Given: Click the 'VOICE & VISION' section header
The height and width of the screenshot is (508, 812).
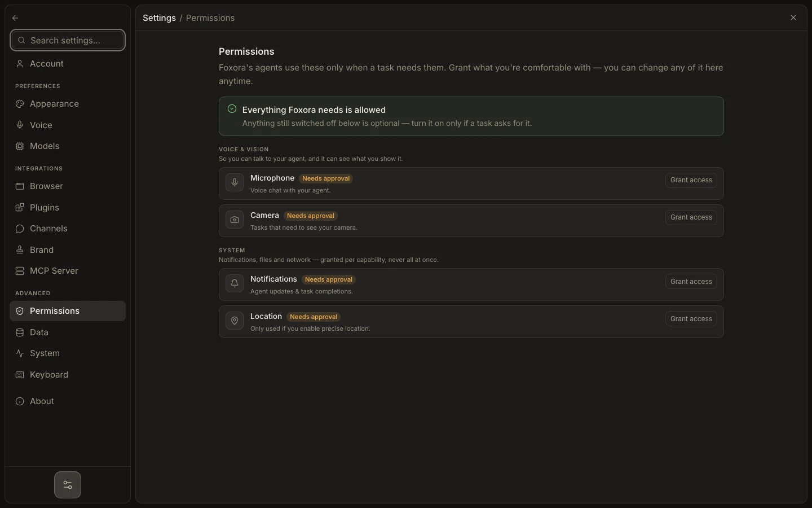Looking at the screenshot, I should coord(244,150).
